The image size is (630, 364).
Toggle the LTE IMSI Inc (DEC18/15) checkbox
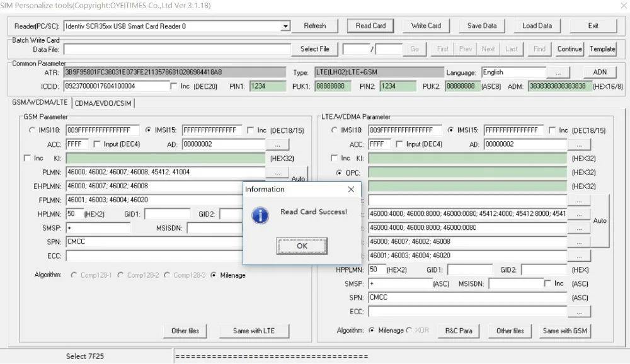(552, 130)
